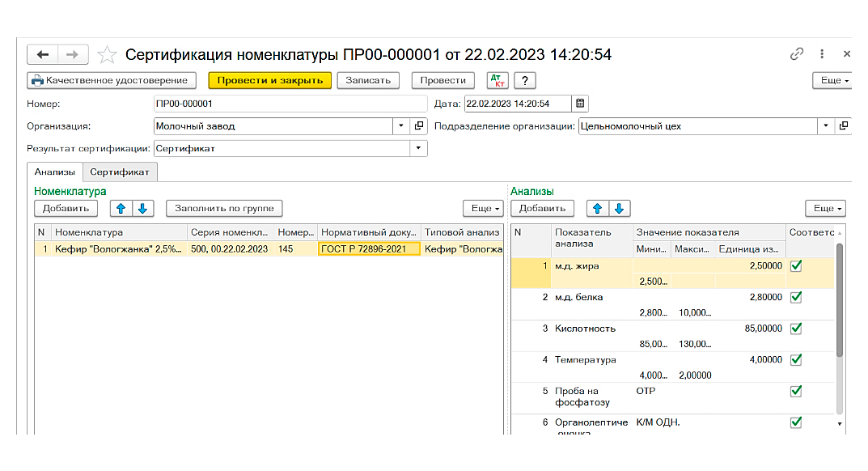Open calendar picker for Дата field

coord(579,104)
